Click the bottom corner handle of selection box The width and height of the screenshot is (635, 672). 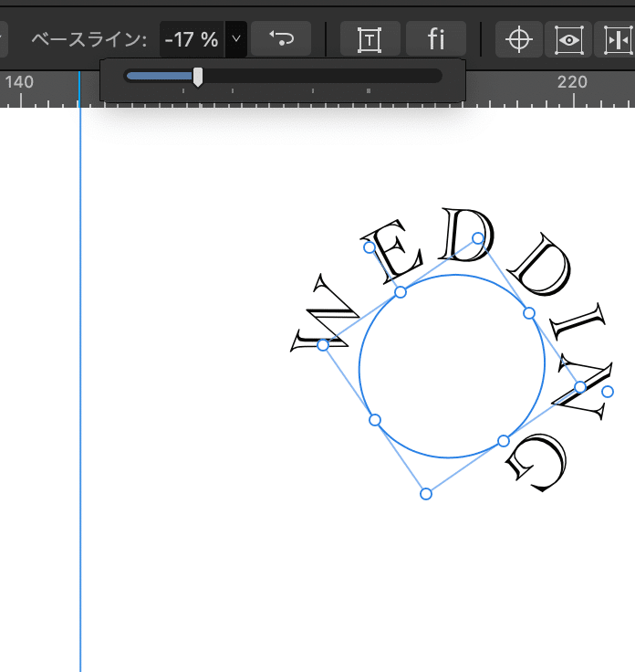(426, 494)
